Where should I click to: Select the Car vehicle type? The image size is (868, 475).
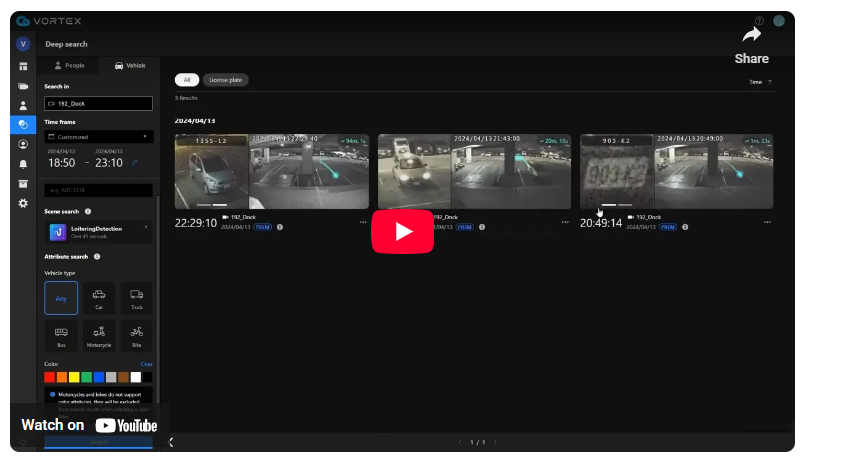click(99, 298)
